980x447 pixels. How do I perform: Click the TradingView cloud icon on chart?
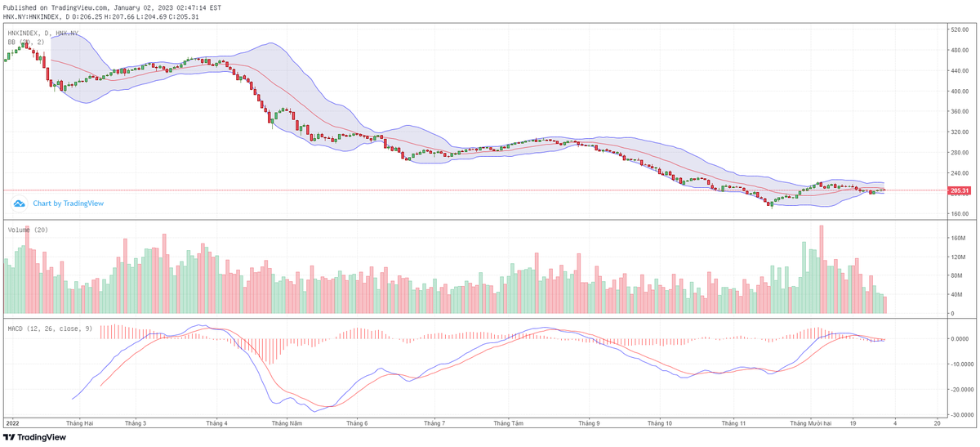point(19,203)
